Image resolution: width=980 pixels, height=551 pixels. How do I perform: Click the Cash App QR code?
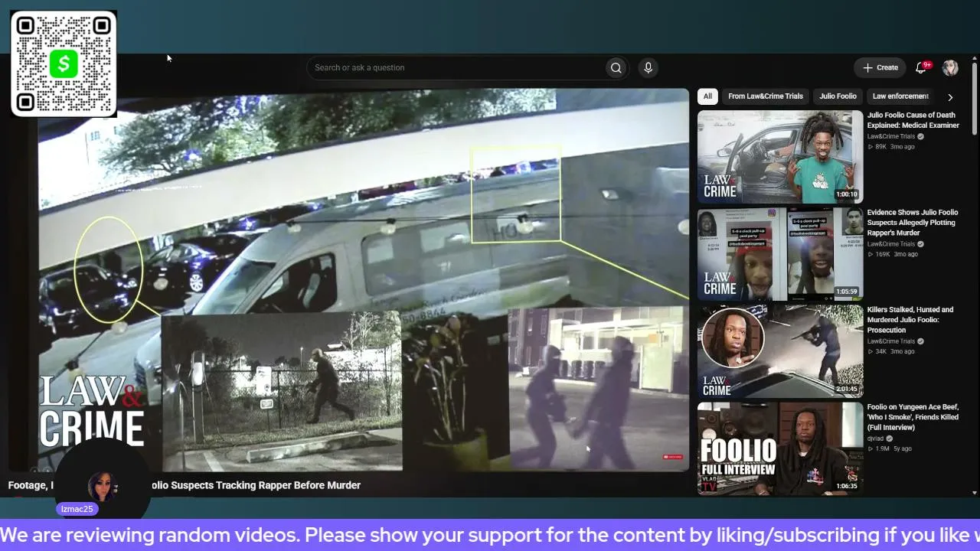64,64
